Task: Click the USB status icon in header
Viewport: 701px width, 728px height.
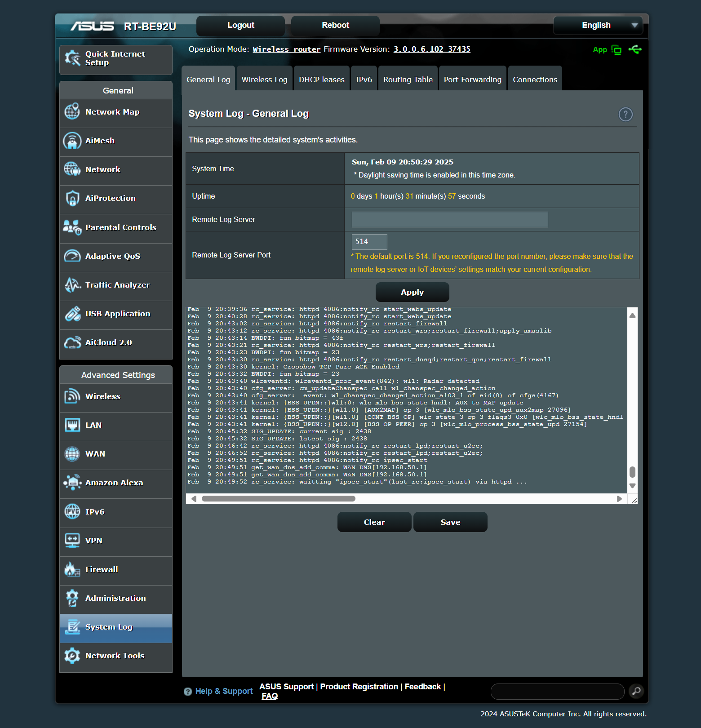Action: pos(635,49)
